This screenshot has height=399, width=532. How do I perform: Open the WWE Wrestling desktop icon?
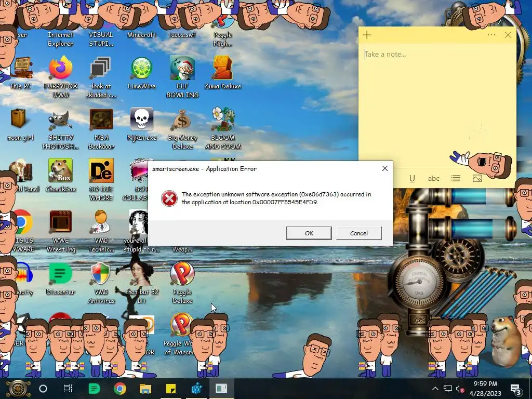point(60,231)
